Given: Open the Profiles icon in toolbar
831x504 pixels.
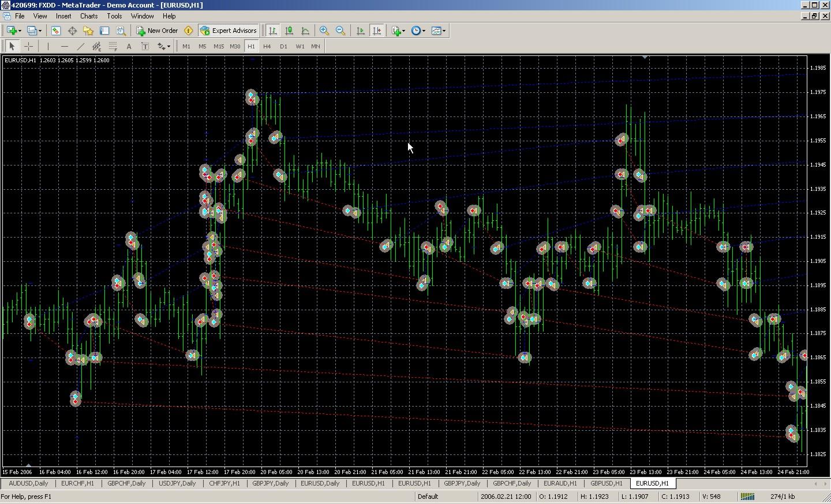Looking at the screenshot, I should click(32, 31).
